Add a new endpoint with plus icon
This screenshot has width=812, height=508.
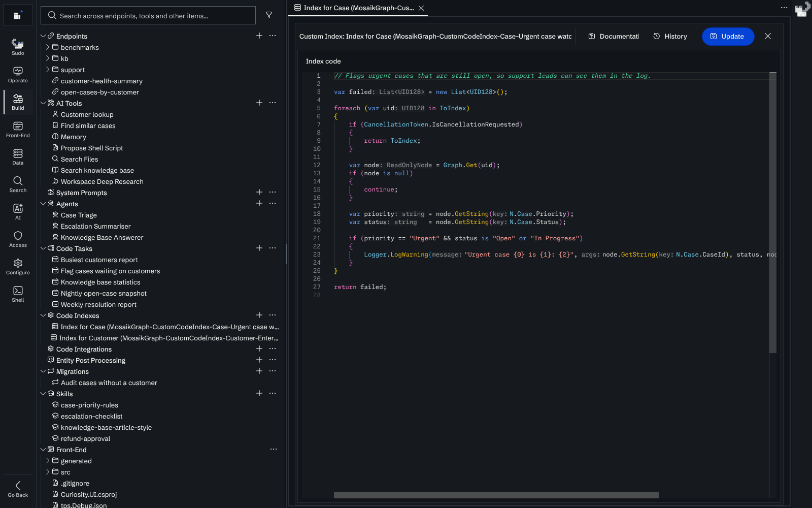pos(259,36)
